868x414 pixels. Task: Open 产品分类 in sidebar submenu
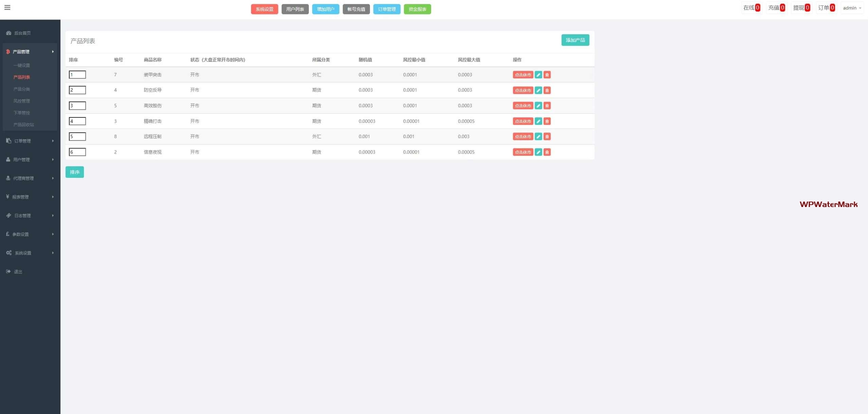tap(22, 89)
